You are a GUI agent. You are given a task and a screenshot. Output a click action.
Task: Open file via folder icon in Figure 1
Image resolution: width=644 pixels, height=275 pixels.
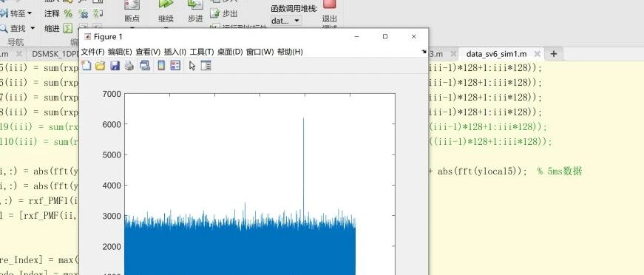pos(101,66)
